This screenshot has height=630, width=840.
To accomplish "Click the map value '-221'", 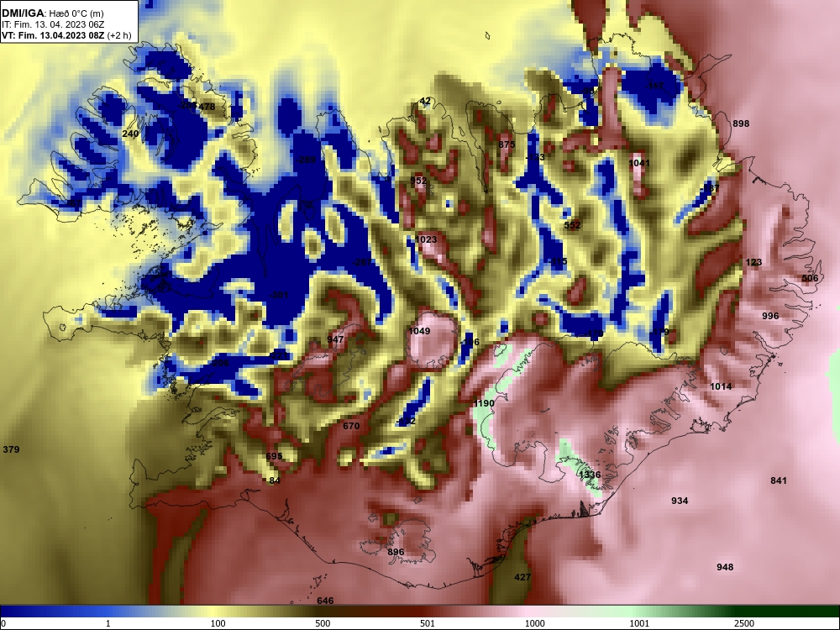I will click(279, 355).
